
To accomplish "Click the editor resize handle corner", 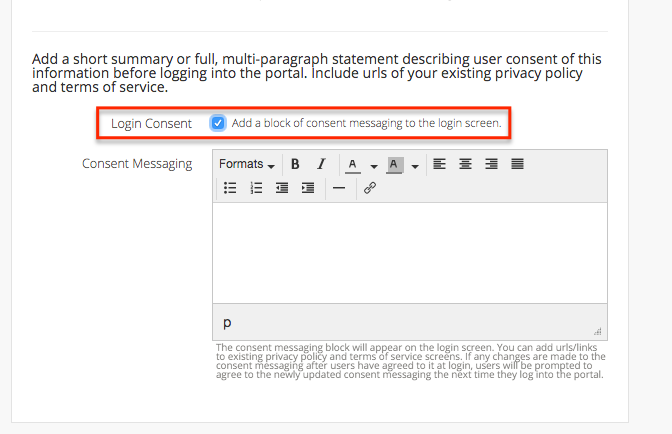I will [599, 331].
